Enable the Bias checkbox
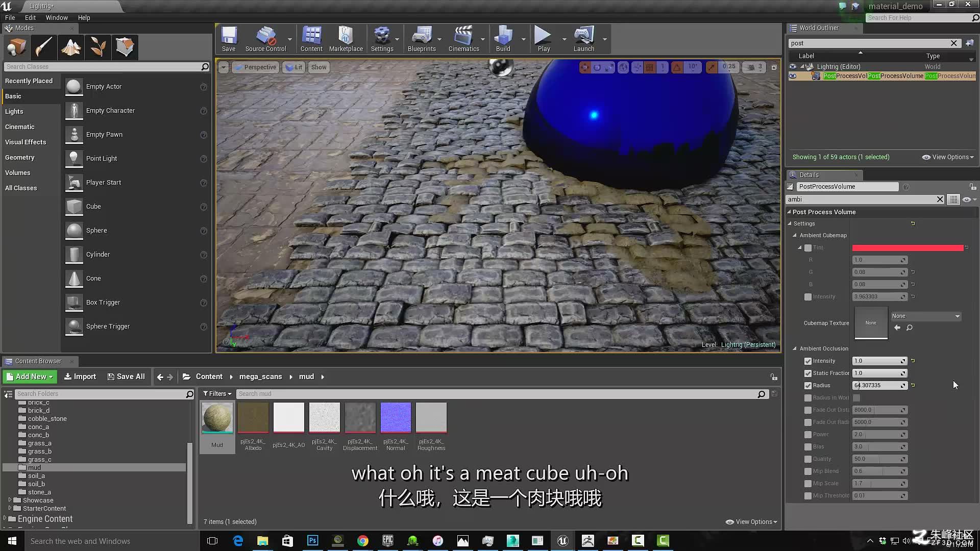This screenshot has width=980, height=551. 808,447
